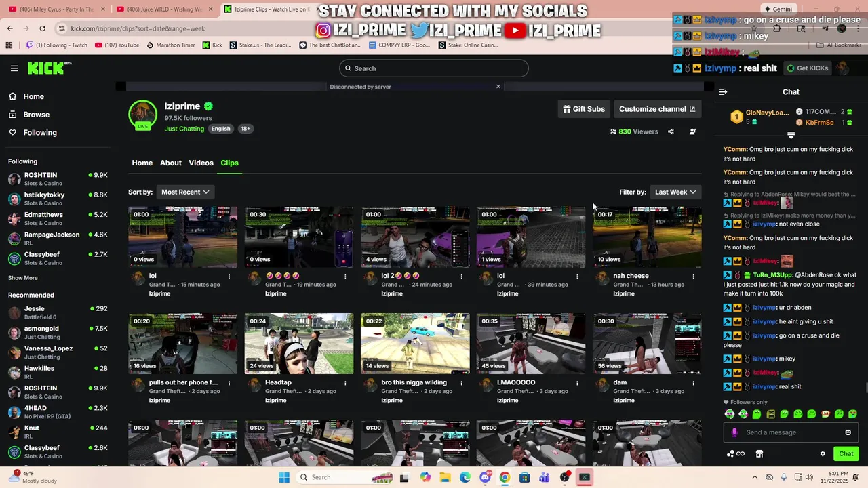This screenshot has height=488, width=868.
Task: Switch to the Videos tab
Action: pyautogui.click(x=201, y=163)
